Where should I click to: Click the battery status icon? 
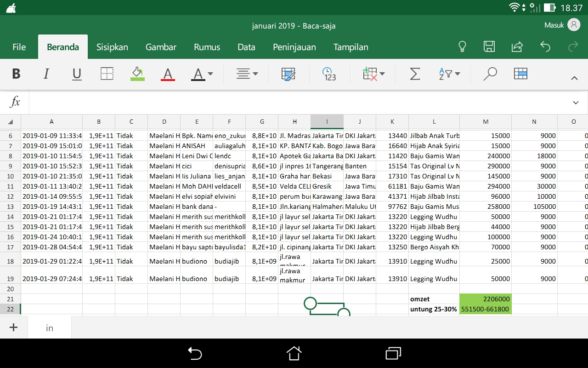tap(550, 8)
